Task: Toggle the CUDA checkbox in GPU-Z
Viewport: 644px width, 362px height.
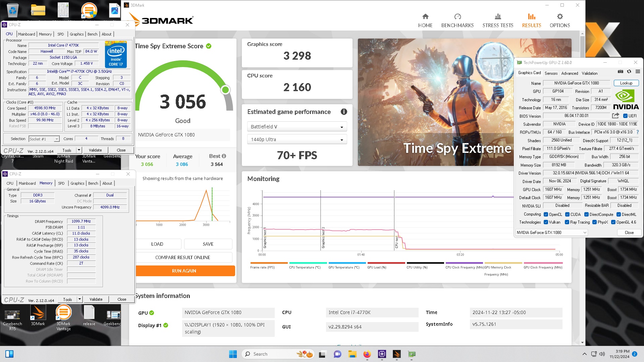Action: [568, 215]
